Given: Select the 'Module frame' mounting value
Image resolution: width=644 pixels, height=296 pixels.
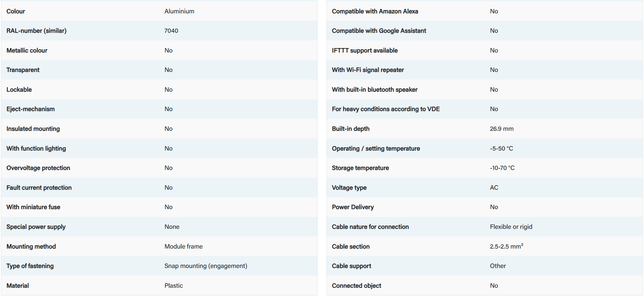Looking at the screenshot, I should click(183, 246).
